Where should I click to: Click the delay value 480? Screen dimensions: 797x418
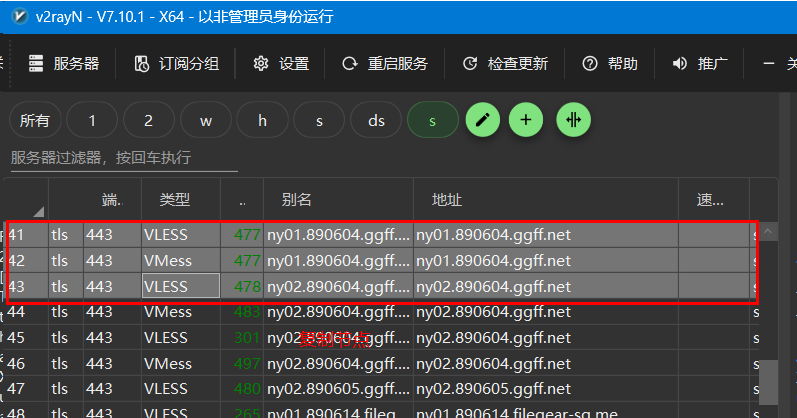pos(247,389)
